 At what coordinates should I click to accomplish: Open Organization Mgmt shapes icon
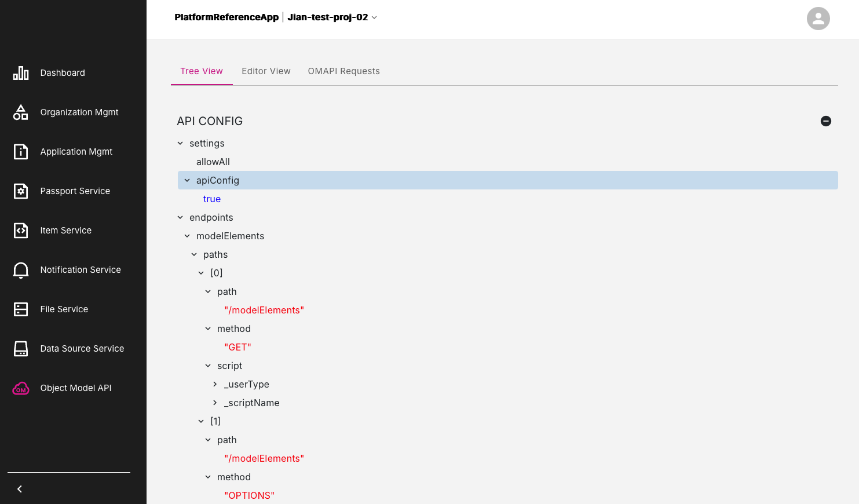[x=21, y=112]
